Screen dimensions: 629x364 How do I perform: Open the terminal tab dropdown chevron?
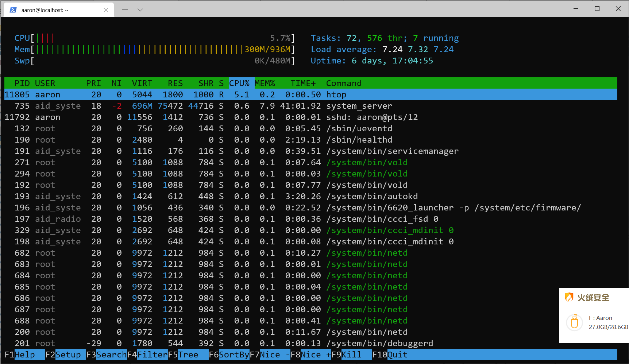(140, 10)
